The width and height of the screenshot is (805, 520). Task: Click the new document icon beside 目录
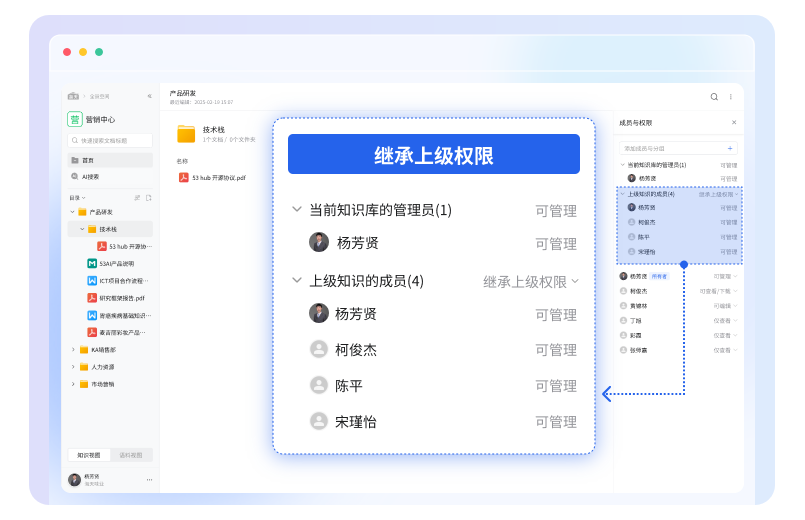coord(149,198)
